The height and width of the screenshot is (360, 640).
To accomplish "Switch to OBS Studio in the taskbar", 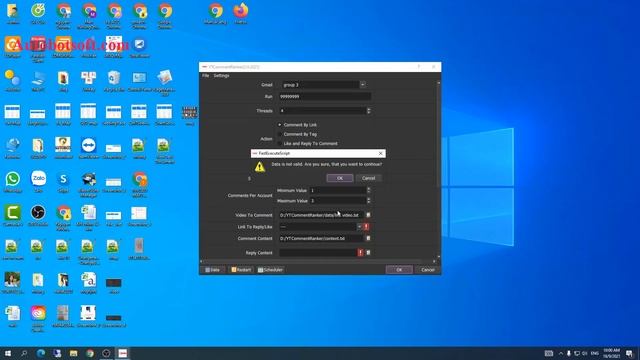I will point(106,353).
